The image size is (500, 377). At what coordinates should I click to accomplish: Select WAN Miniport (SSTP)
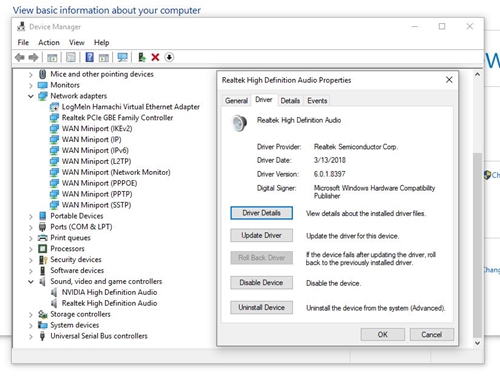96,205
